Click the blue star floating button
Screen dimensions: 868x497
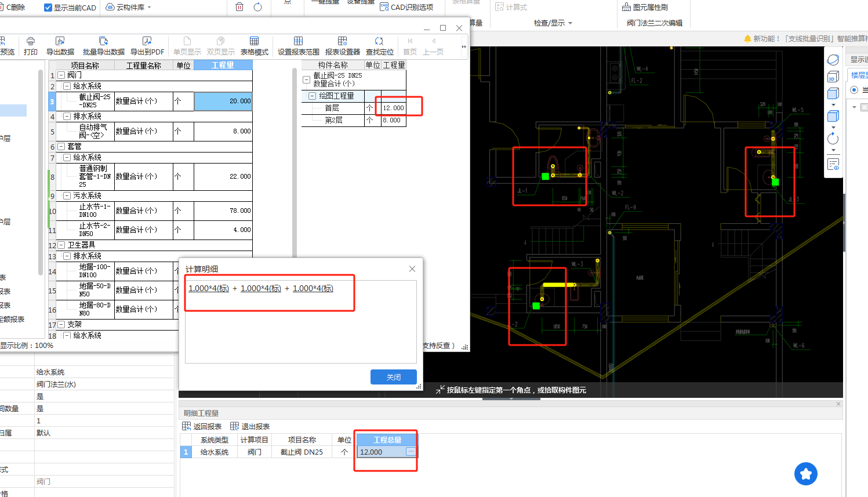[806, 474]
